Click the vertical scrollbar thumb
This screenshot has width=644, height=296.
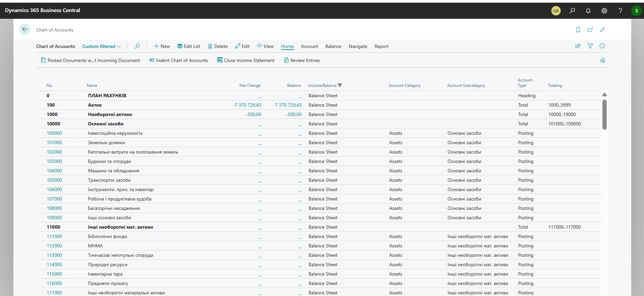pos(604,114)
